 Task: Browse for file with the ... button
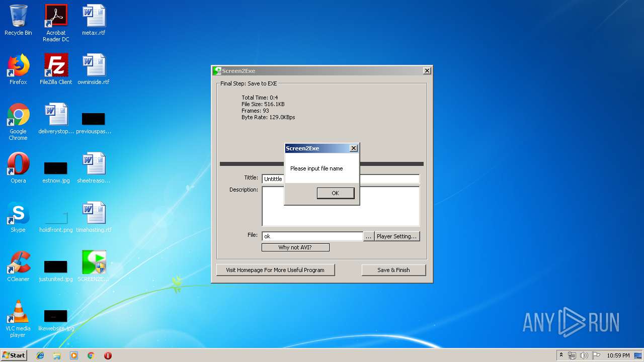click(369, 236)
